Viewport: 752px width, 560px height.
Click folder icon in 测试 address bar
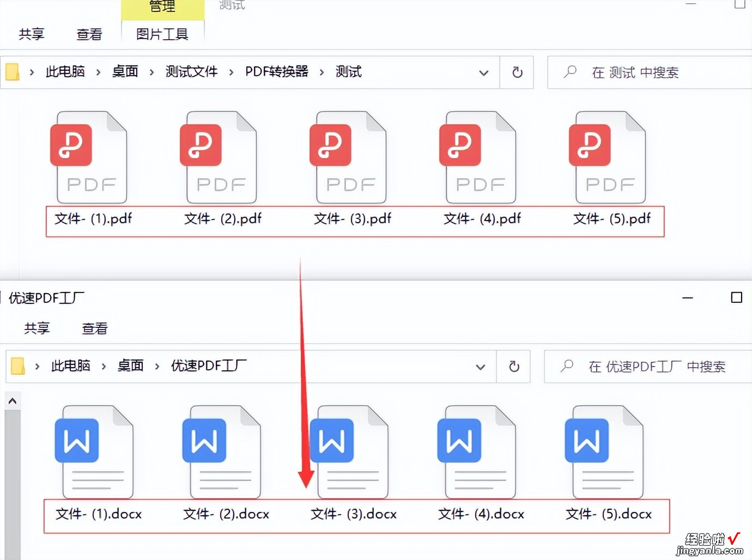coord(13,72)
